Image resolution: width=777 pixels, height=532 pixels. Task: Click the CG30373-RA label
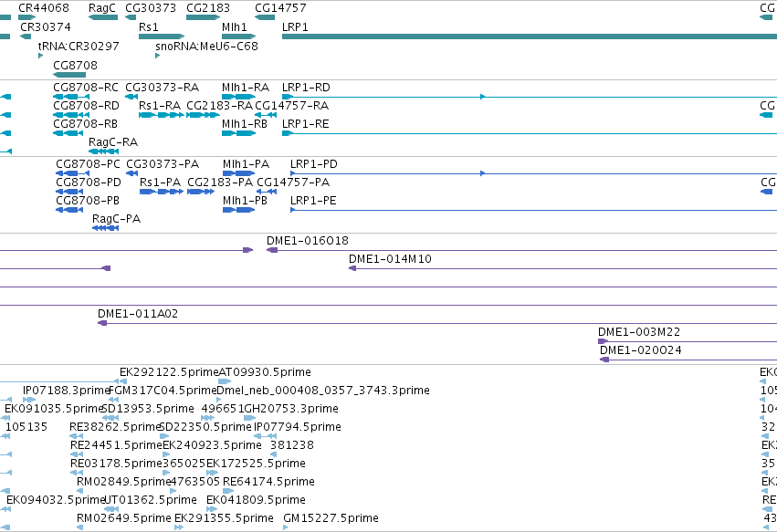tap(162, 88)
